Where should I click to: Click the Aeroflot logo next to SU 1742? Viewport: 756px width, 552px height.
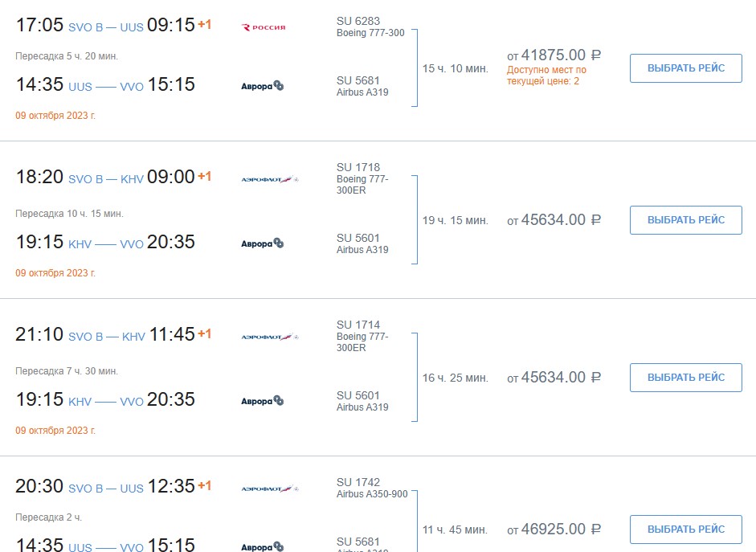[270, 489]
